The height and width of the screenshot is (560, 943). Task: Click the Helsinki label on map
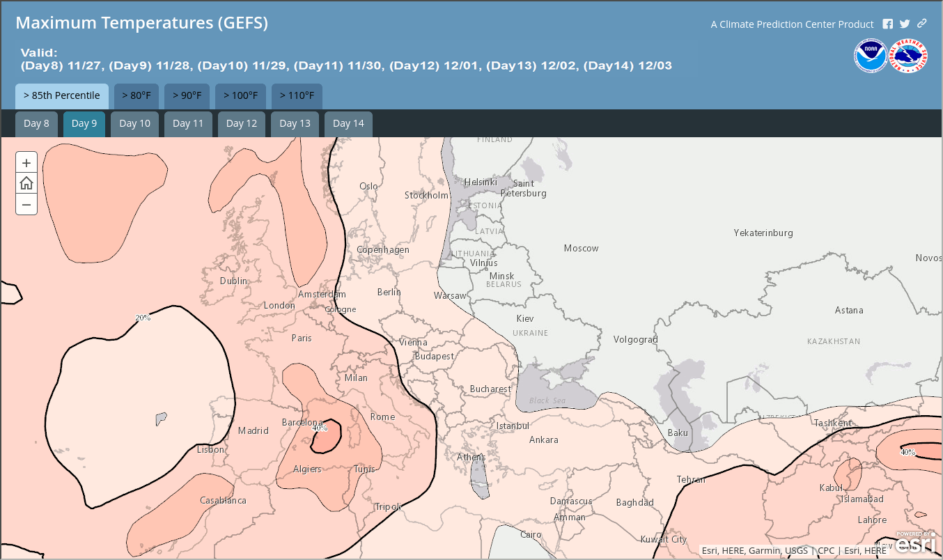coord(481,182)
